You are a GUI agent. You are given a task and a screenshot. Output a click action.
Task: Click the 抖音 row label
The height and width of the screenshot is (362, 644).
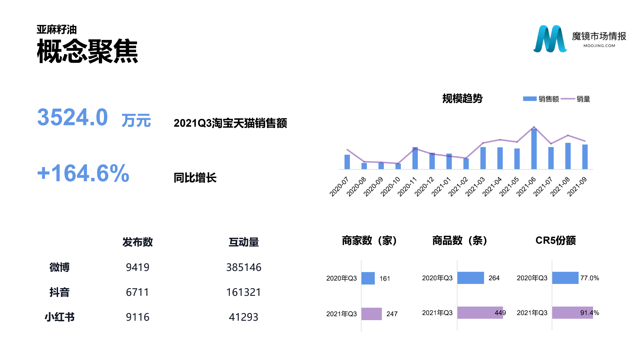tap(59, 292)
